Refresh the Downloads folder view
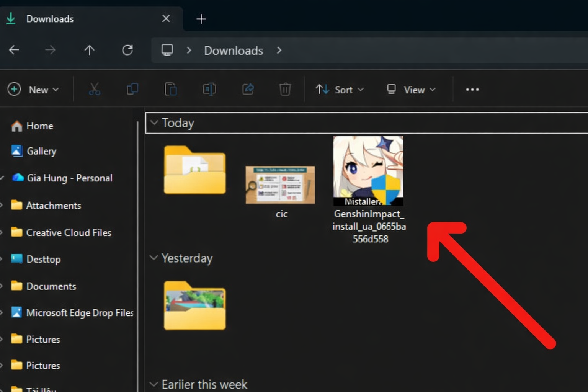Image resolution: width=588 pixels, height=392 pixels. [127, 50]
